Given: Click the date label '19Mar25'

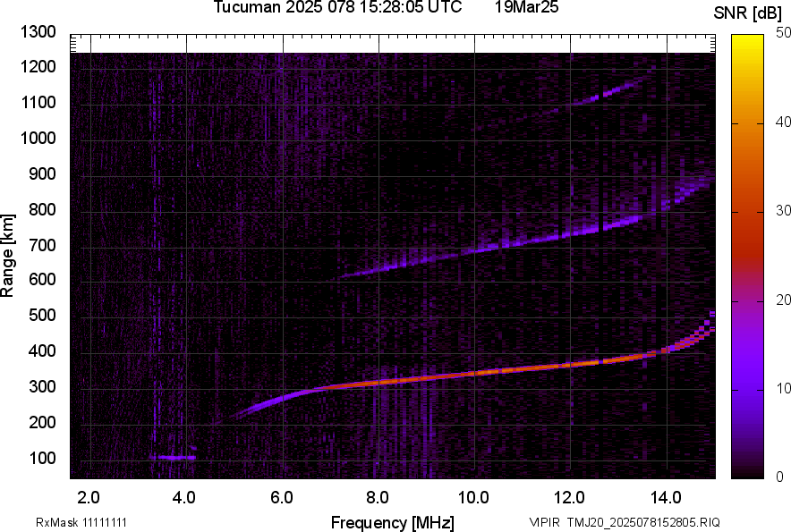Looking at the screenshot, I should point(527,7).
